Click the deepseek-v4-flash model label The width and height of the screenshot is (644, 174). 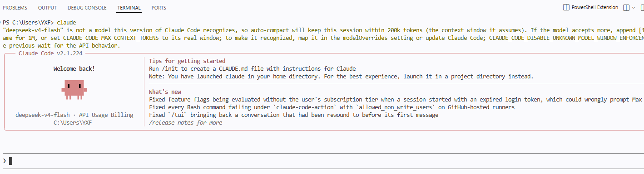pyautogui.click(x=43, y=115)
